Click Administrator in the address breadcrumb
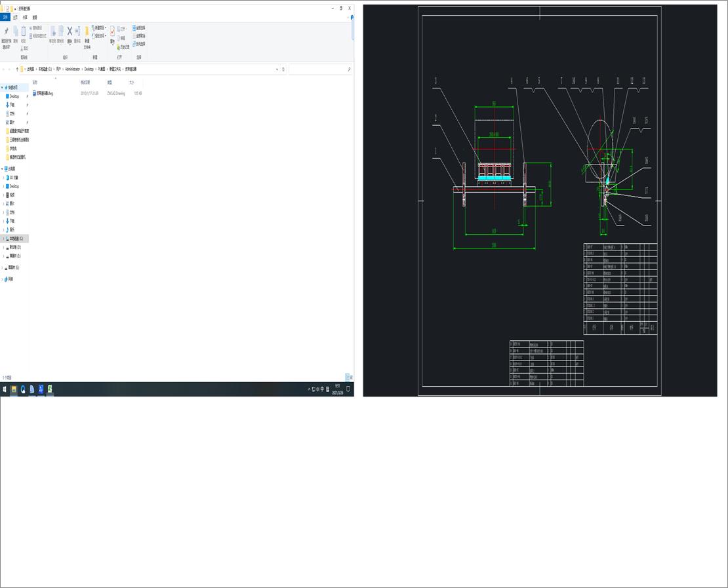 (72, 69)
